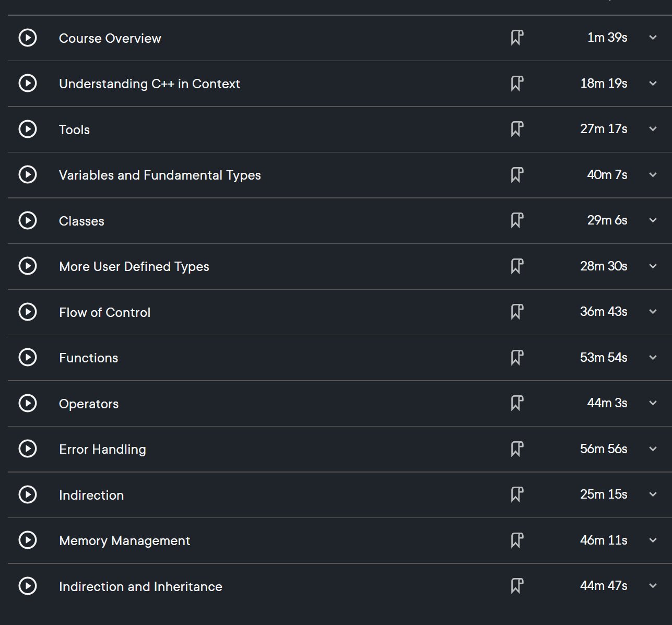Play the Tools module
The image size is (672, 625).
(x=28, y=129)
